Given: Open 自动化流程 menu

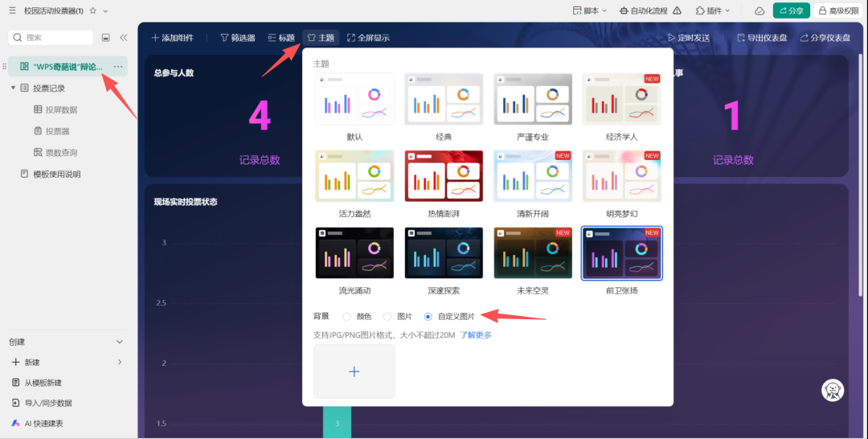Looking at the screenshot, I should [643, 10].
